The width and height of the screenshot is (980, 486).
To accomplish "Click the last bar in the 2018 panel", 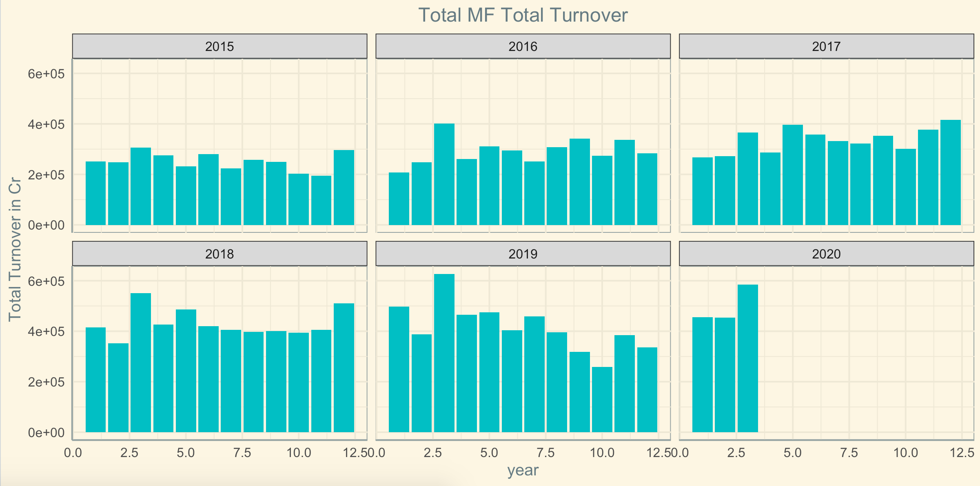I will tap(344, 368).
